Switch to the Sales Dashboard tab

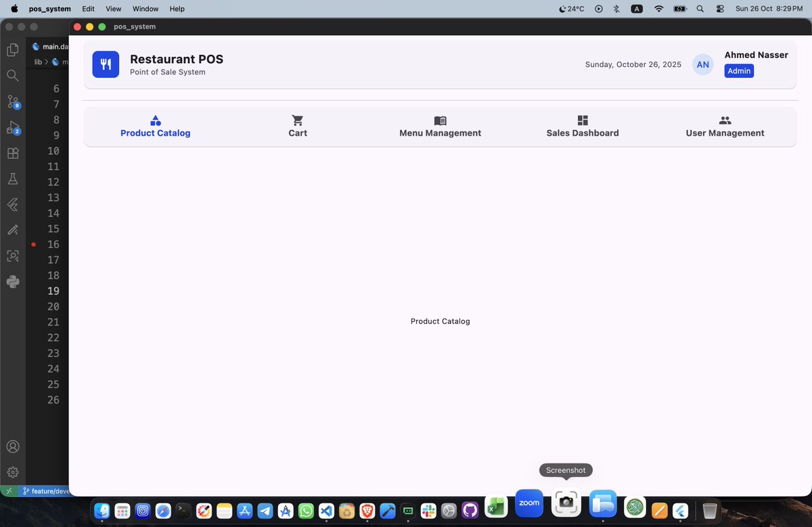[x=583, y=127]
